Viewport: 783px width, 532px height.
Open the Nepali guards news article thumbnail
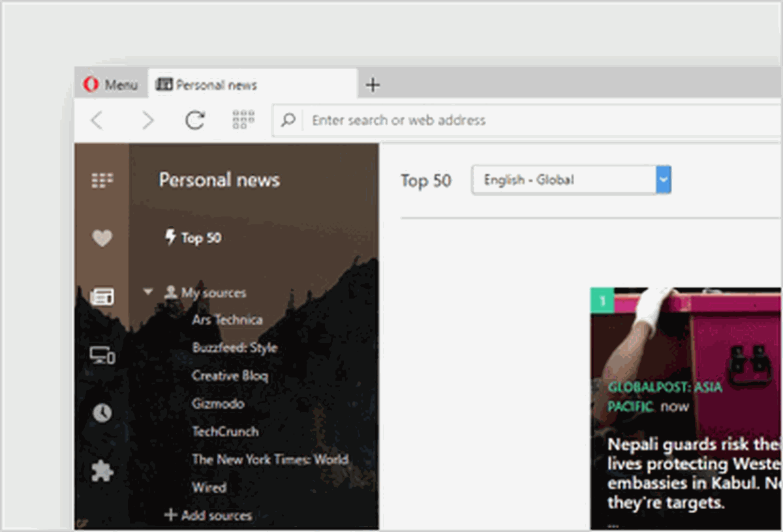(685, 408)
